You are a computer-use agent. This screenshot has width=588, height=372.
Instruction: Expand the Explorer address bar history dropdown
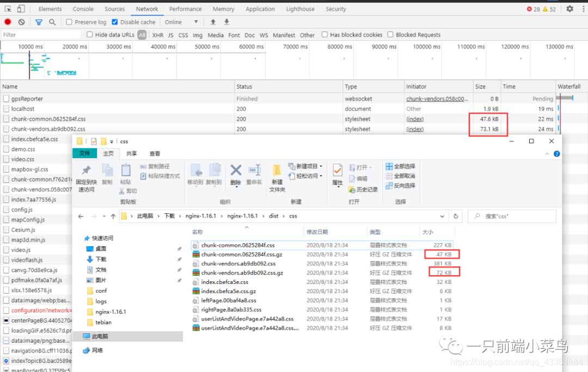pyautogui.click(x=442, y=216)
